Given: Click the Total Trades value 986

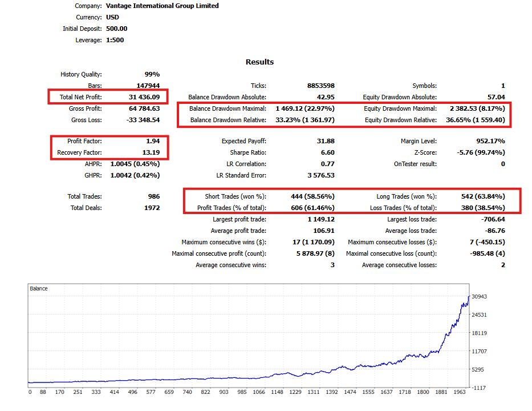Looking at the screenshot, I should tap(154, 196).
